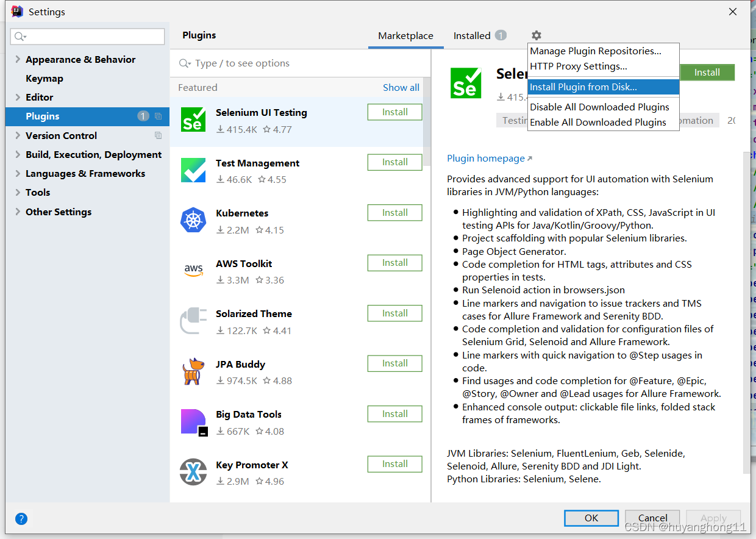
Task: Focus the plugin search 'Type / to see options' field
Action: pyautogui.click(x=300, y=63)
